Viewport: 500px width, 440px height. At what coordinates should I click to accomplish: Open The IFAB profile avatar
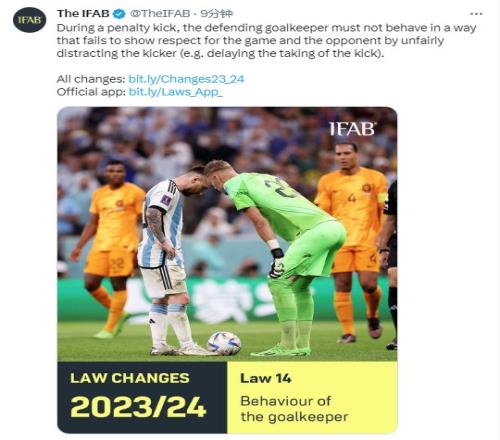click(29, 20)
